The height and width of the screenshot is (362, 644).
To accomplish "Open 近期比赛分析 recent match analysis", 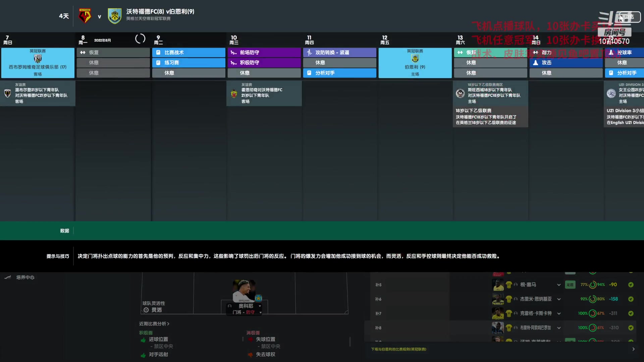I will [154, 324].
